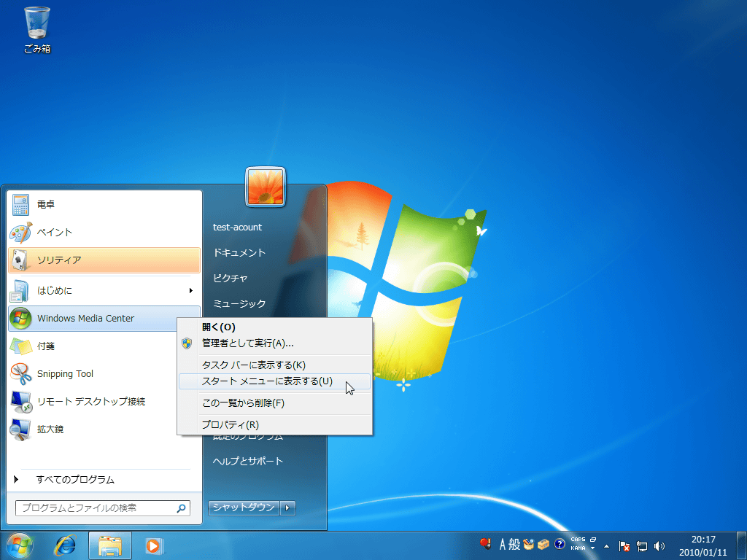Open Windows Explorer folder icon on the taskbar
This screenshot has height=560, width=747.
pyautogui.click(x=110, y=545)
